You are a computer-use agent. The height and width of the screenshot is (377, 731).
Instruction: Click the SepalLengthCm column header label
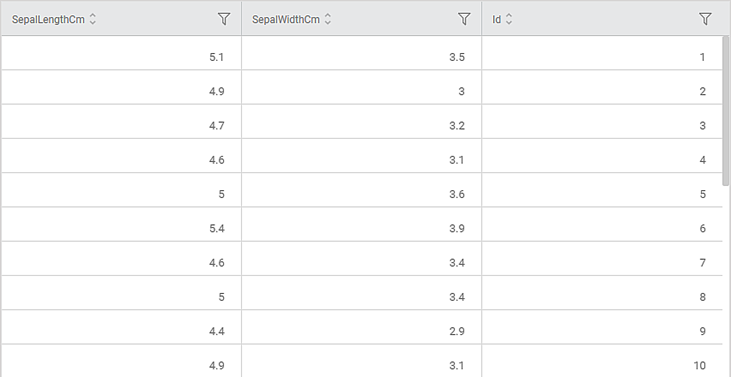48,20
